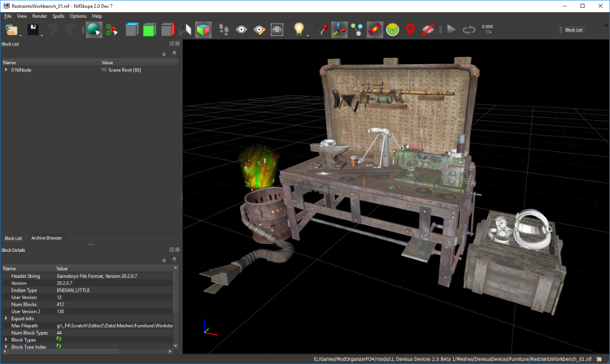Click the green yellow circle draw icon

(x=393, y=29)
